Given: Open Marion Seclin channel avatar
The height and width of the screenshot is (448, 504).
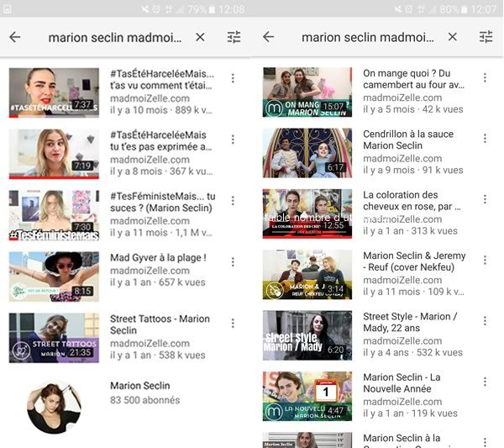Looking at the screenshot, I should pos(54,408).
